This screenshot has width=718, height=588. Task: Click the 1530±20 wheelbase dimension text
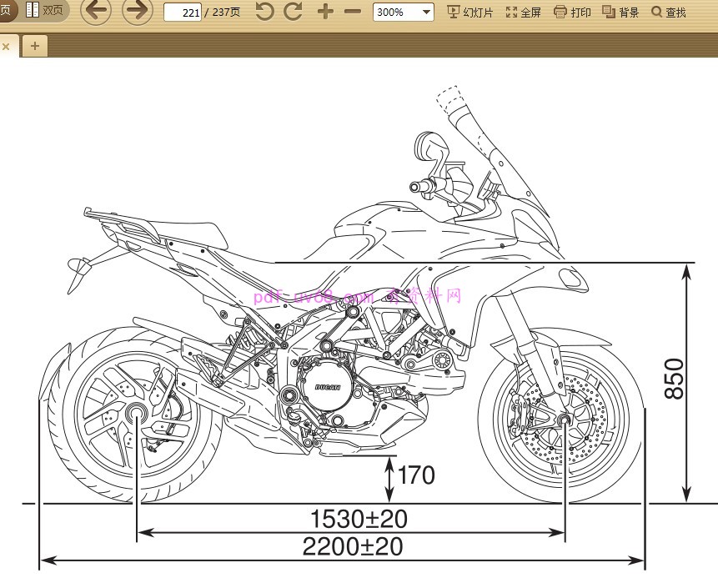click(x=359, y=519)
